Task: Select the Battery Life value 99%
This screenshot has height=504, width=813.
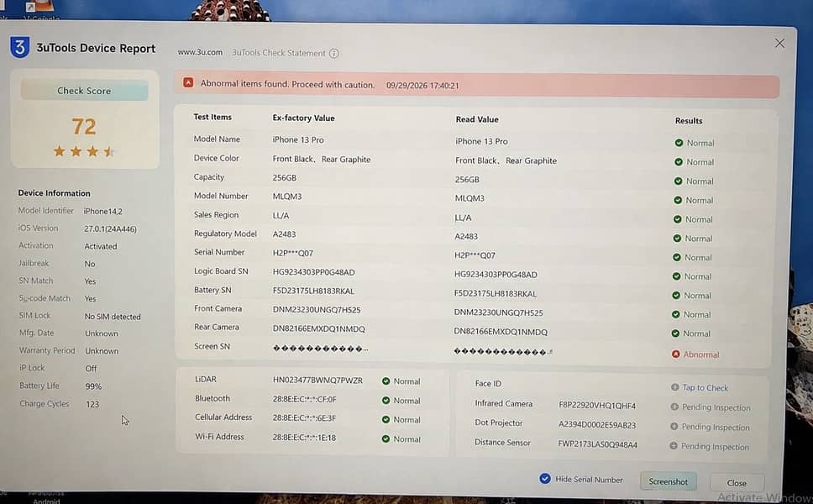Action: click(93, 386)
